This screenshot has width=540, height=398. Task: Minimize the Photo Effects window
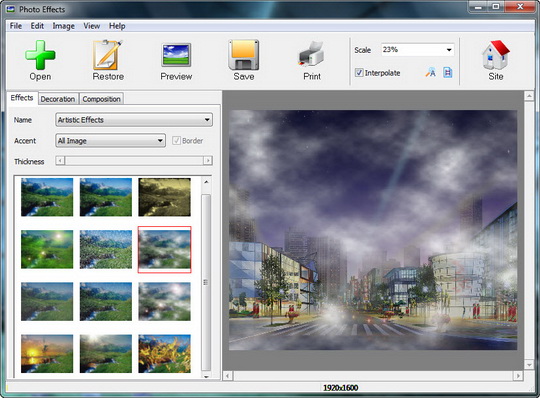click(x=478, y=7)
